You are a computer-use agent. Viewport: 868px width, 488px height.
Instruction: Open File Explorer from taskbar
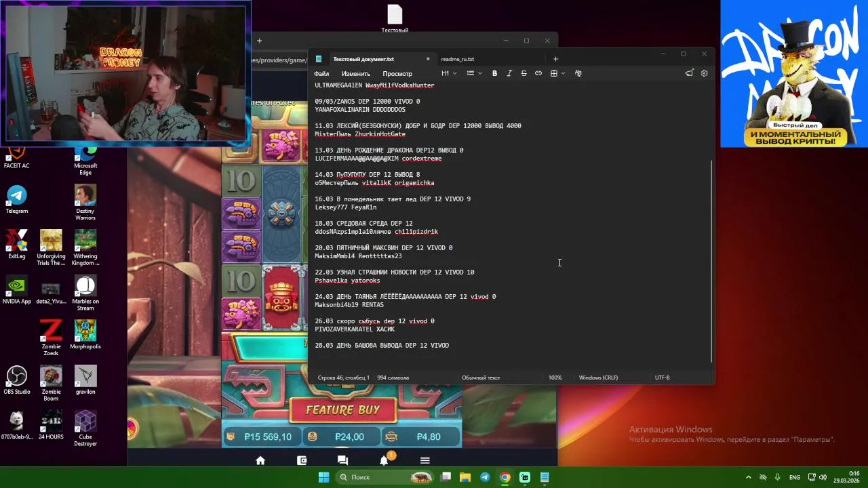pos(465,477)
